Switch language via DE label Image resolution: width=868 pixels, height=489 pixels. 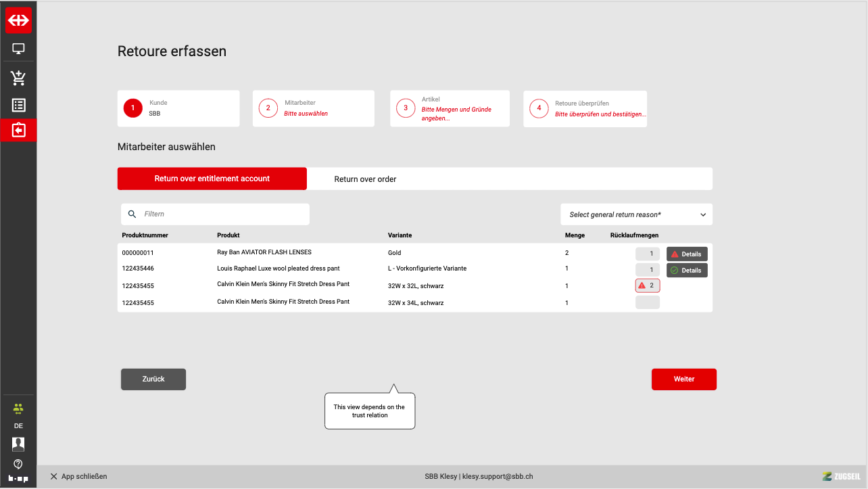click(x=18, y=426)
